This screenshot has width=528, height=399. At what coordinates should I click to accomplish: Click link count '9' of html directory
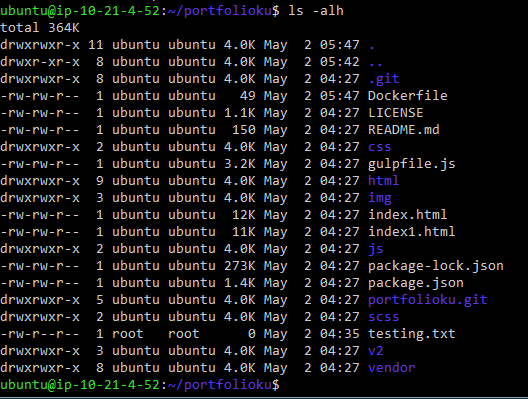100,181
